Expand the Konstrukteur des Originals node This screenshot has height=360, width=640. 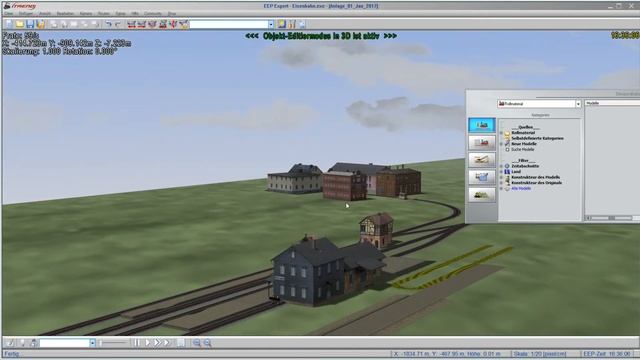point(501,183)
